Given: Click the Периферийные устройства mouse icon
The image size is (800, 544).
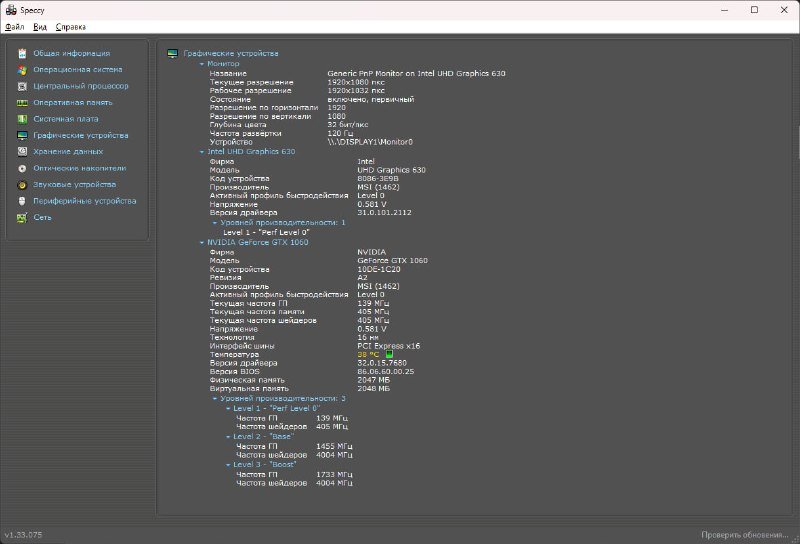Looking at the screenshot, I should coord(22,201).
